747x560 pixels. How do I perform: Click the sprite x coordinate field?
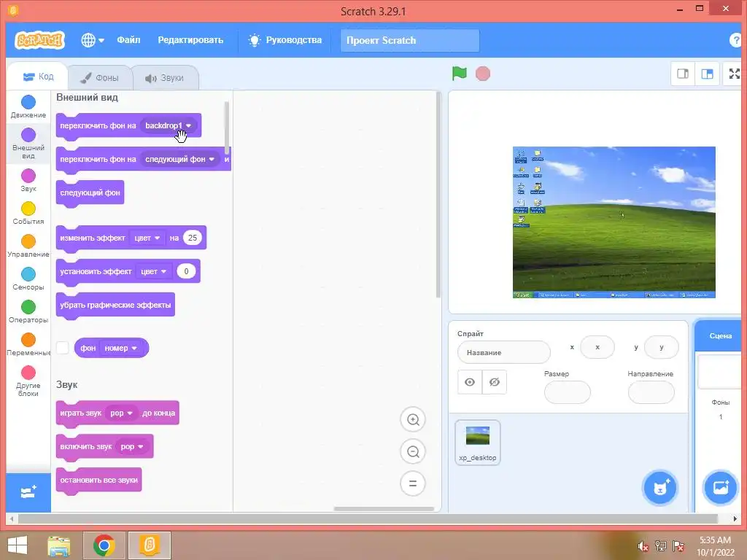tap(597, 347)
